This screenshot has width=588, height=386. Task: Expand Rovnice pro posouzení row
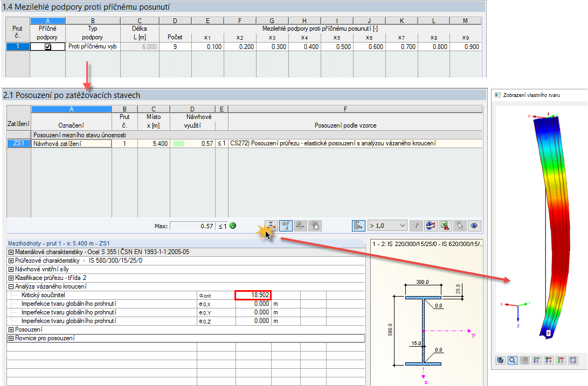pyautogui.click(x=11, y=339)
